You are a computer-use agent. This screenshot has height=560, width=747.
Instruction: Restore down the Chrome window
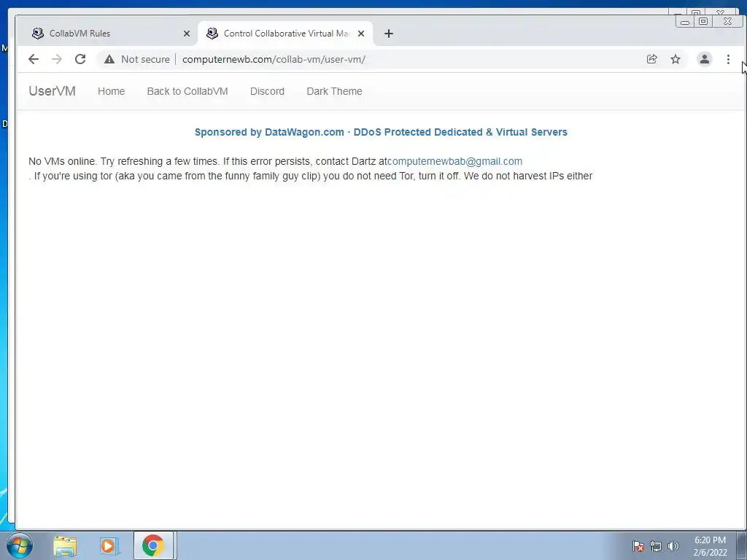coord(703,21)
